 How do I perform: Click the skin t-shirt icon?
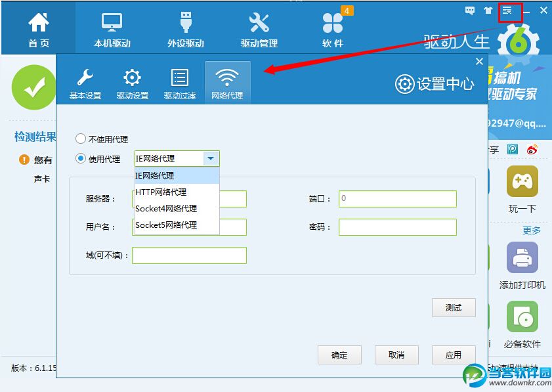pos(488,11)
